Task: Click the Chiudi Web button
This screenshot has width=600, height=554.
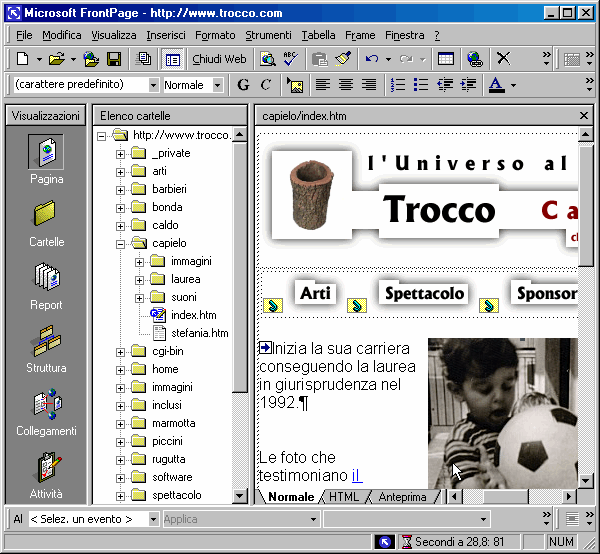Action: pyautogui.click(x=219, y=59)
